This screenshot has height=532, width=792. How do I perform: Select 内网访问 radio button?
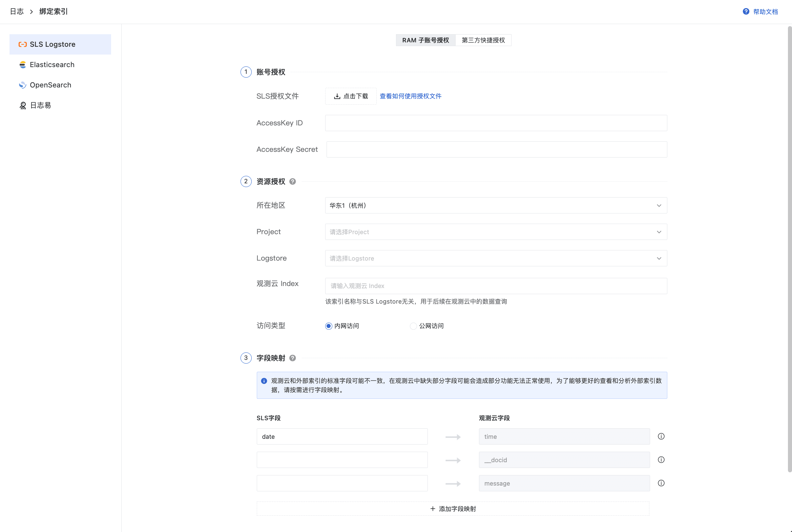tap(329, 326)
